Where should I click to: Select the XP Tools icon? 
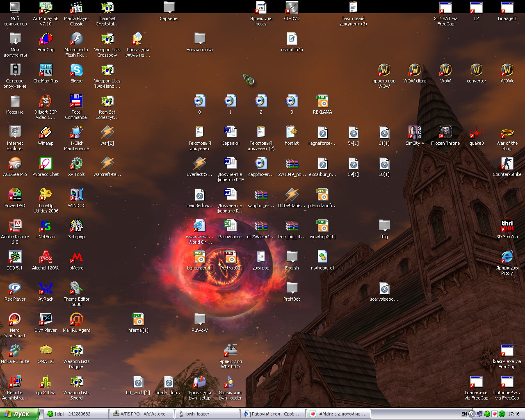tap(76, 167)
